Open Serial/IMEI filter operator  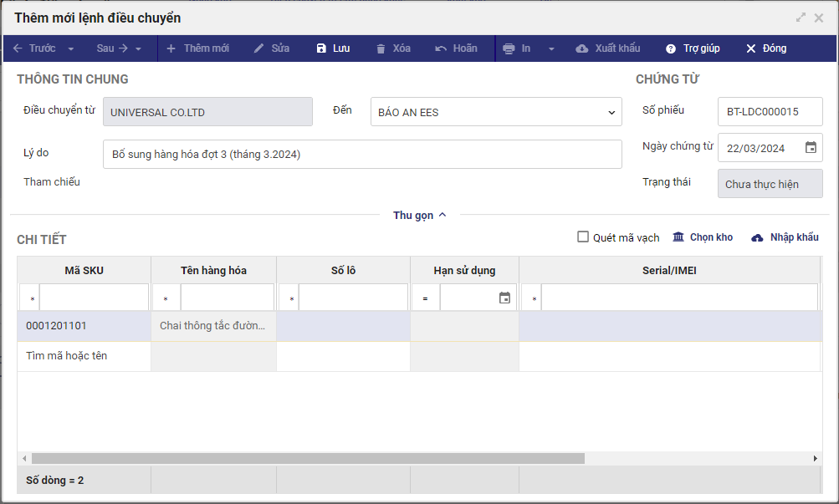click(532, 298)
